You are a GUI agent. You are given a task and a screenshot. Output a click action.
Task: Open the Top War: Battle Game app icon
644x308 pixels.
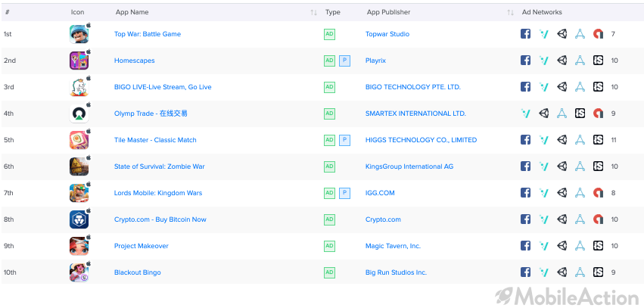pos(79,34)
